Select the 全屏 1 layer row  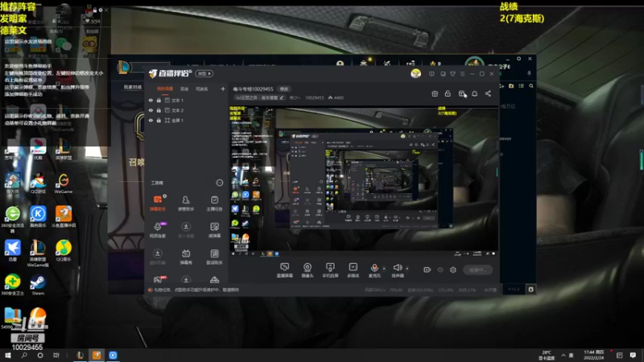[x=187, y=120]
